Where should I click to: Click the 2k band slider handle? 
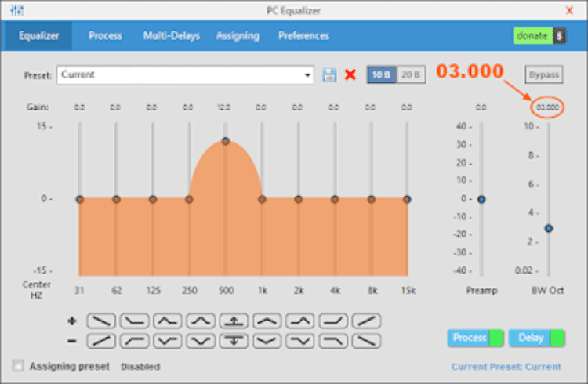click(298, 199)
